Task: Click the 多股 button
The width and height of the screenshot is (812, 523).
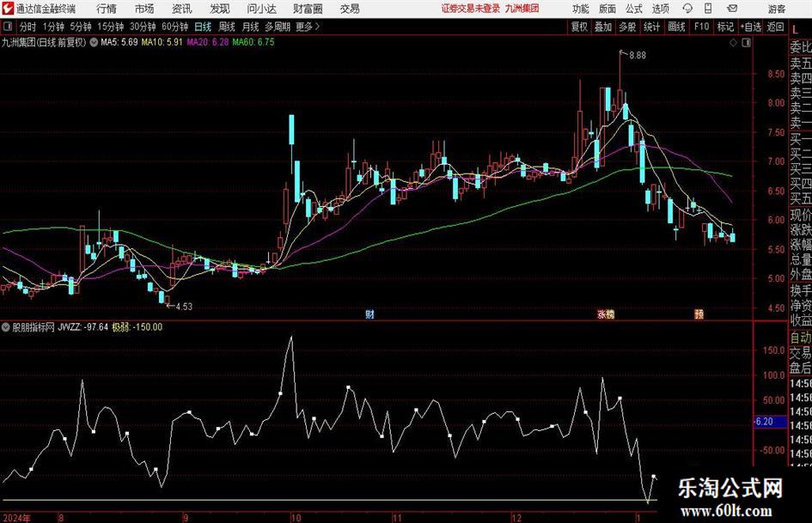Action: click(x=627, y=27)
